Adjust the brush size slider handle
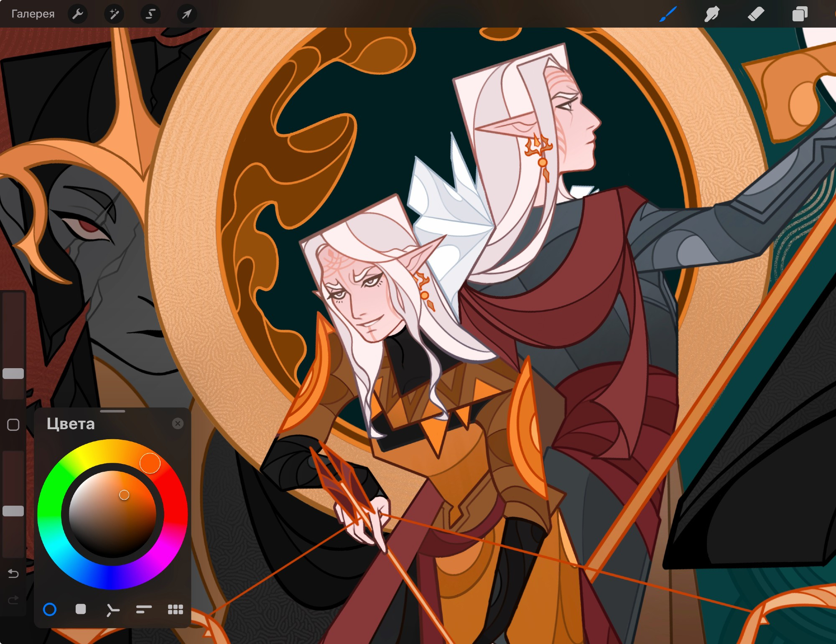The height and width of the screenshot is (644, 836). pos(13,374)
